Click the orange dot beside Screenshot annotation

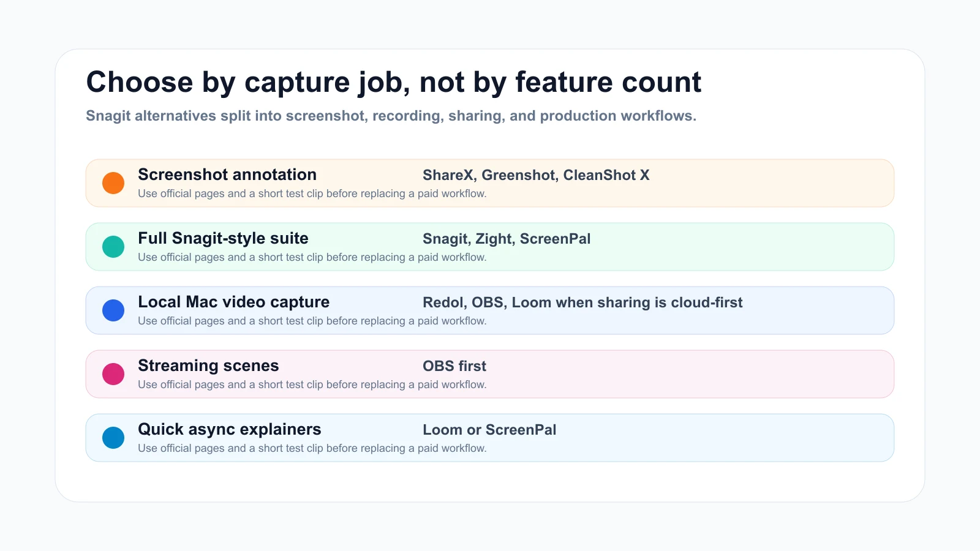click(113, 183)
